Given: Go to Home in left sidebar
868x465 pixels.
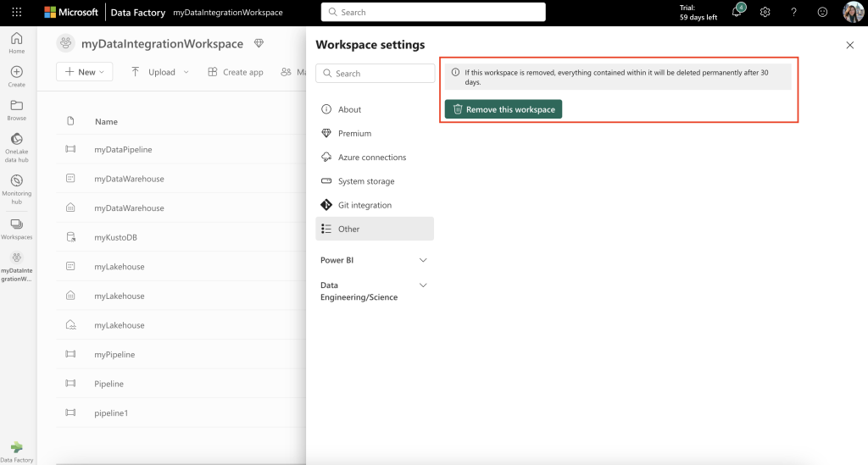Looking at the screenshot, I should pyautogui.click(x=17, y=42).
